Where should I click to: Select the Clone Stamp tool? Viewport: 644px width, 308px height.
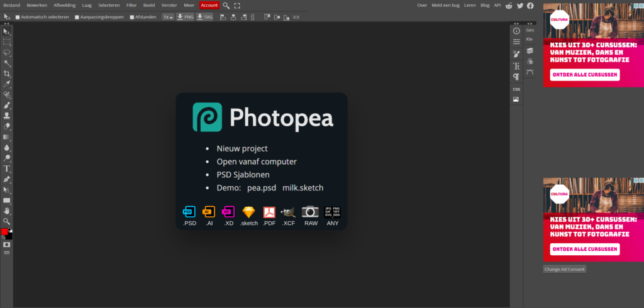point(6,116)
